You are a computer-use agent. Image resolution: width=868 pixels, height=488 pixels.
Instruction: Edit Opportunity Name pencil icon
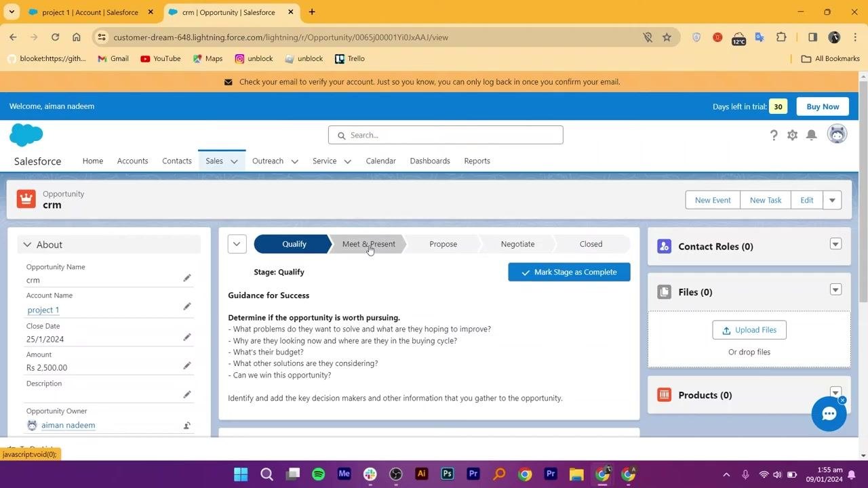click(187, 279)
